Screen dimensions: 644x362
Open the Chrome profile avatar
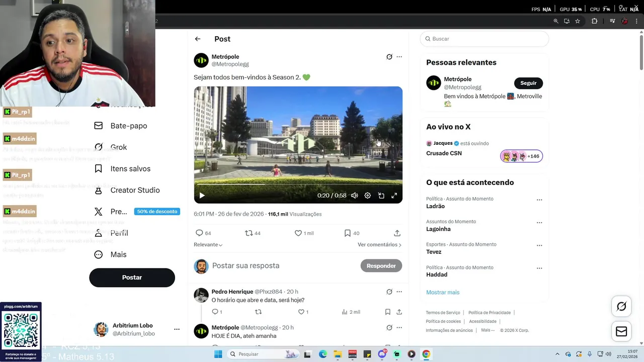coord(624,21)
